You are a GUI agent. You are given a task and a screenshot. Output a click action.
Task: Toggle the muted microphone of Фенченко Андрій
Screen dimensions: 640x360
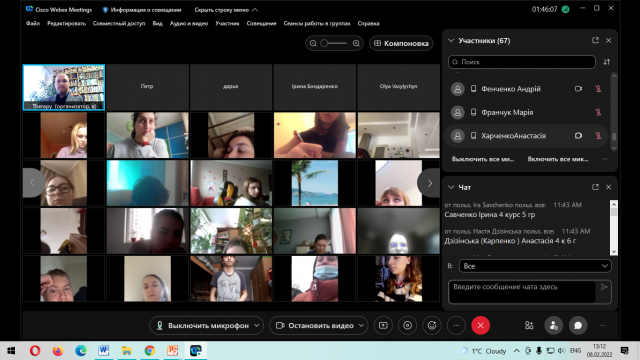(x=598, y=89)
